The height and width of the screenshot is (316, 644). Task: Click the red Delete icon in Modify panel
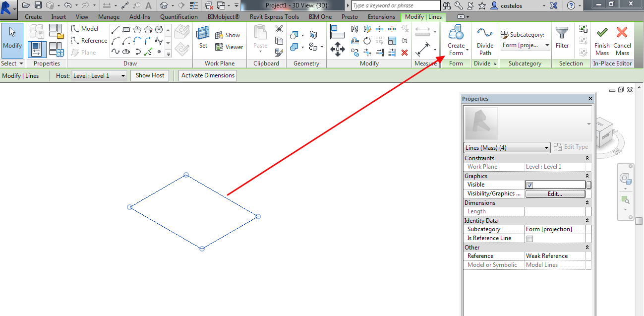404,52
